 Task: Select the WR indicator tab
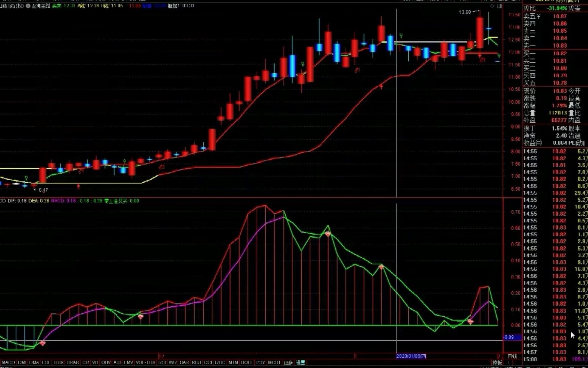coord(173,363)
